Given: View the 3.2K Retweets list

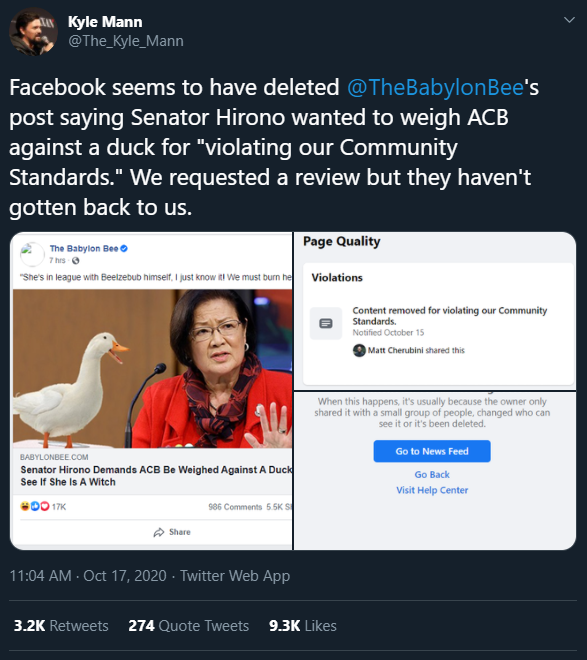Looking at the screenshot, I should (61, 625).
